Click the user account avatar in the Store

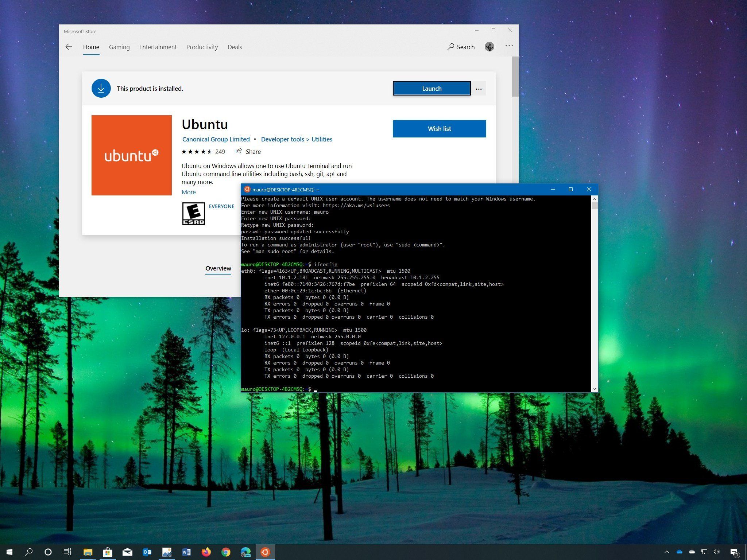489,47
